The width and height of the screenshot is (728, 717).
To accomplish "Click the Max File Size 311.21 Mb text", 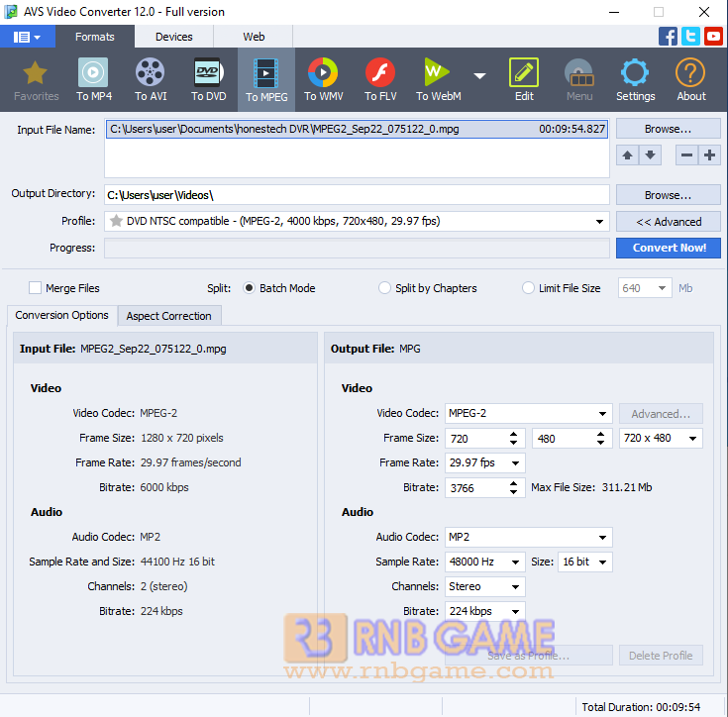I will coord(591,488).
